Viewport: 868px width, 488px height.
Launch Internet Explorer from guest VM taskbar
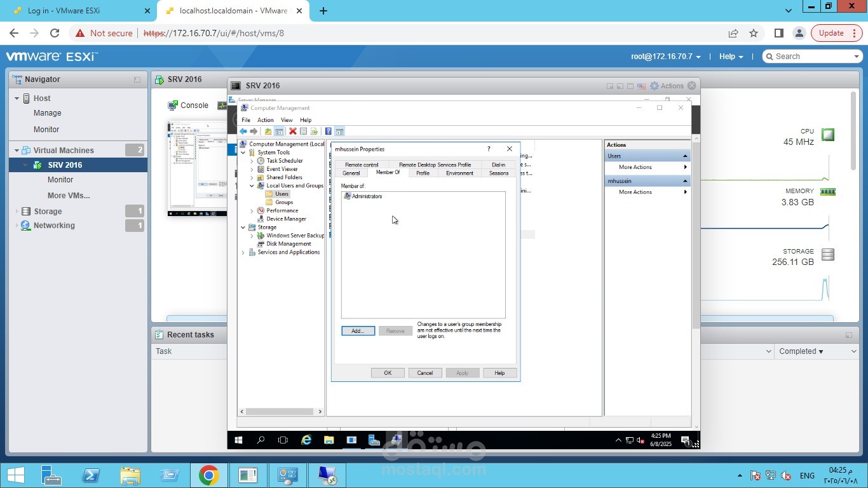tap(306, 440)
